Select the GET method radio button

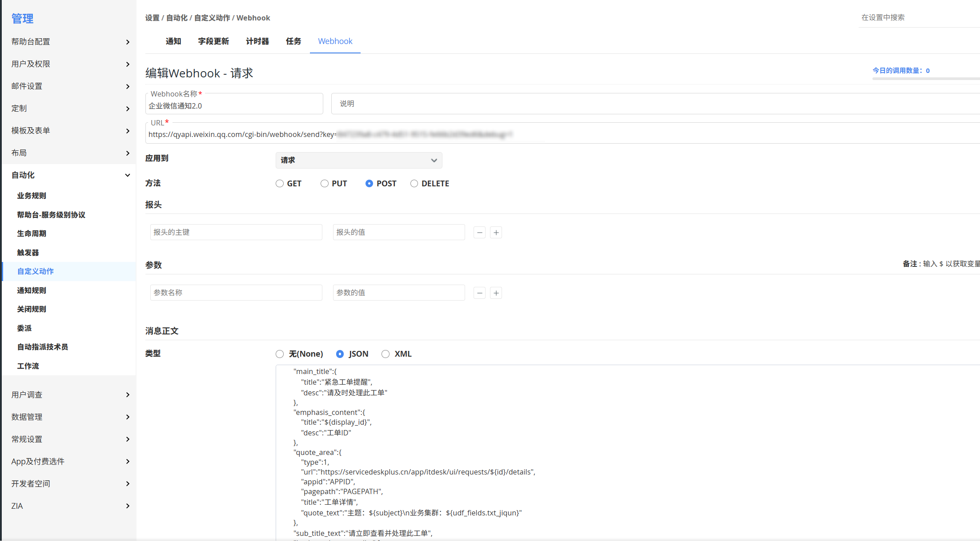(280, 184)
